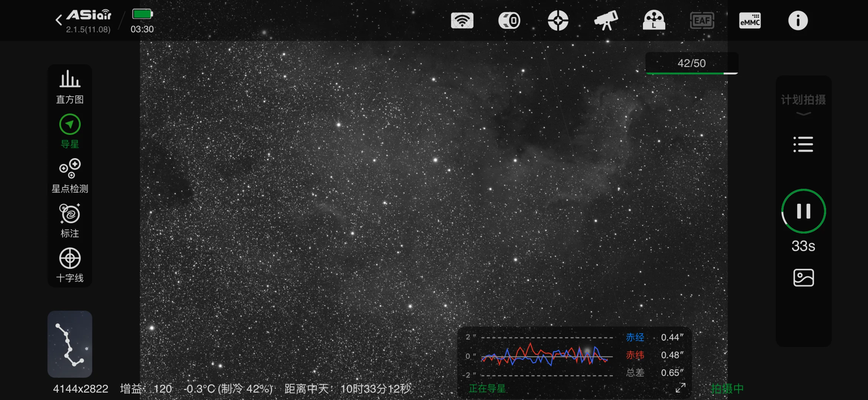Viewport: 868px width, 400px height.
Task: Open star detection (星点检测) tool
Action: (x=70, y=176)
